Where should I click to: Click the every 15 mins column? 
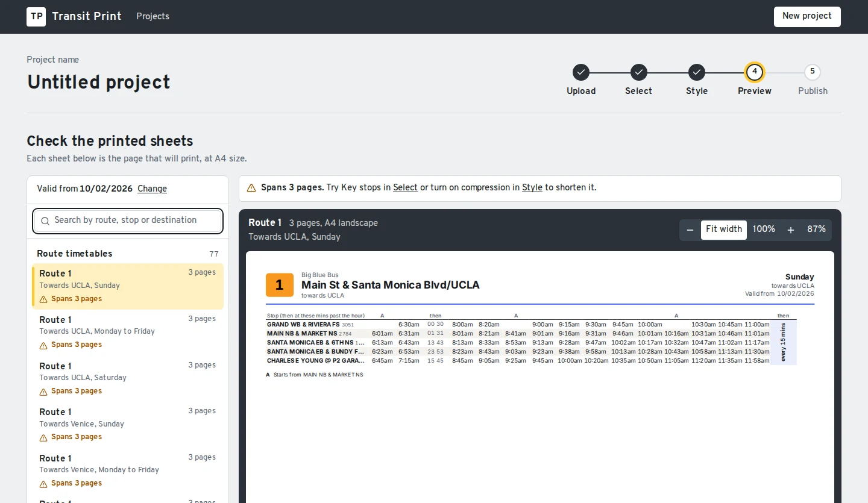pyautogui.click(x=783, y=342)
